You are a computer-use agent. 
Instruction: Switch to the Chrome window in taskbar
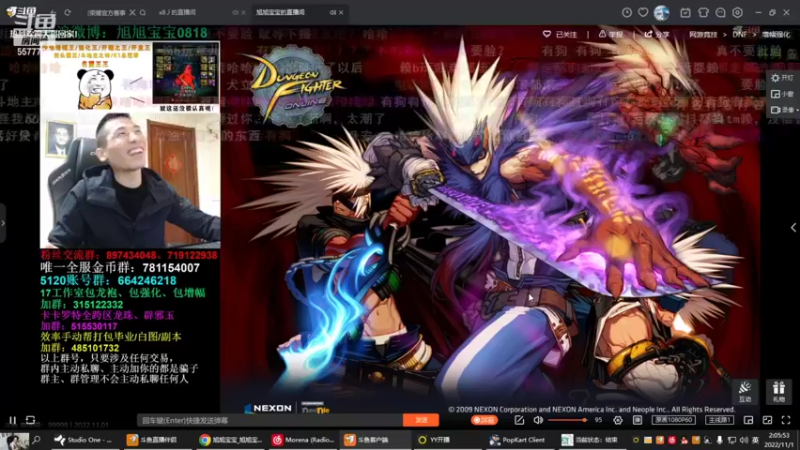tap(231, 440)
